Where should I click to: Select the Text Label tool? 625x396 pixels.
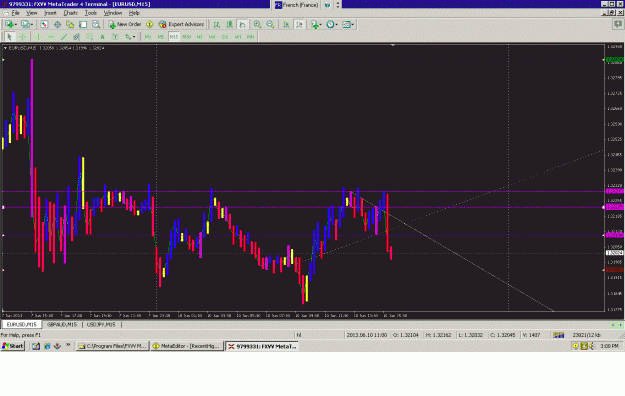coord(115,37)
